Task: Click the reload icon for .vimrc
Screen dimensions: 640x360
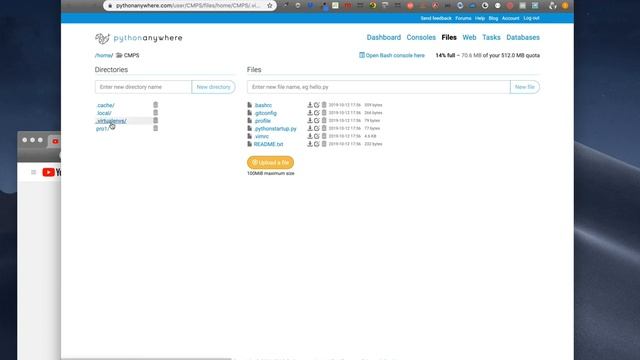Action: click(317, 136)
